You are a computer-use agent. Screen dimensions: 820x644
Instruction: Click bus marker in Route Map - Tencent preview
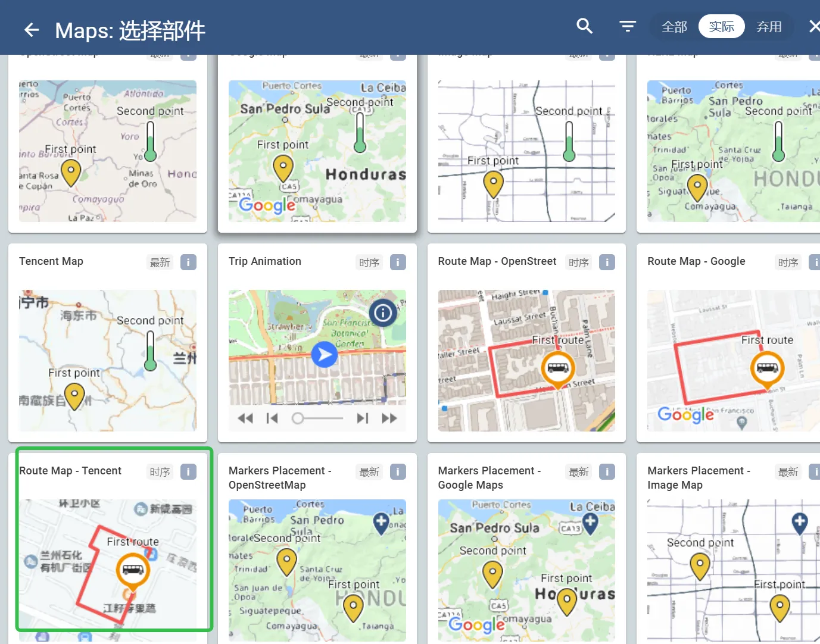pyautogui.click(x=132, y=571)
